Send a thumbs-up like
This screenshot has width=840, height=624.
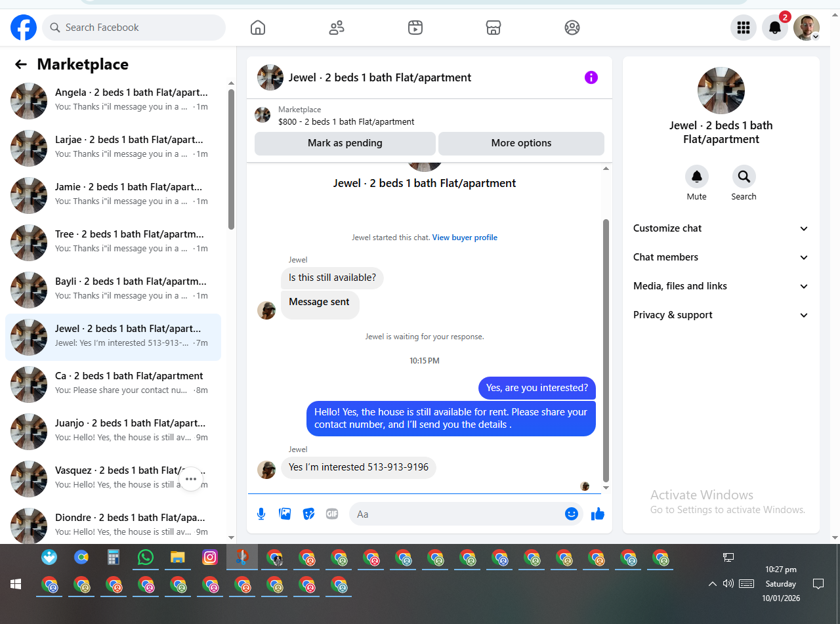598,514
